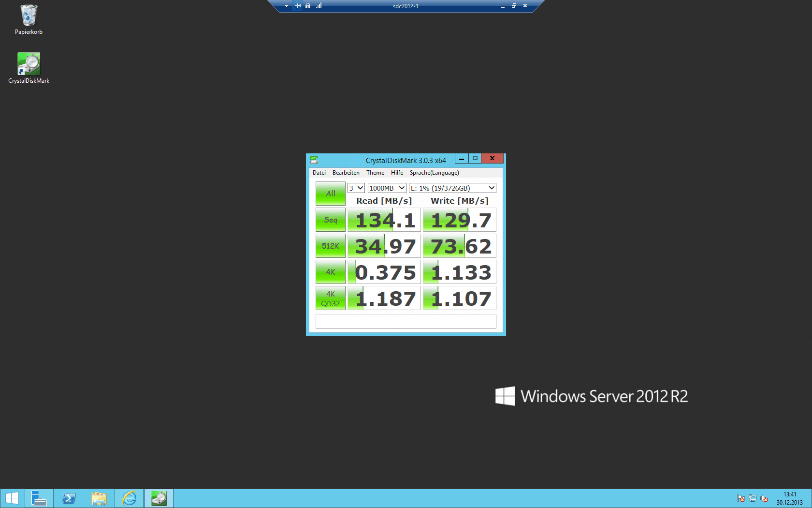Viewport: 812px width, 508px height.
Task: Close the sdc2012-1 remote session
Action: tap(525, 6)
